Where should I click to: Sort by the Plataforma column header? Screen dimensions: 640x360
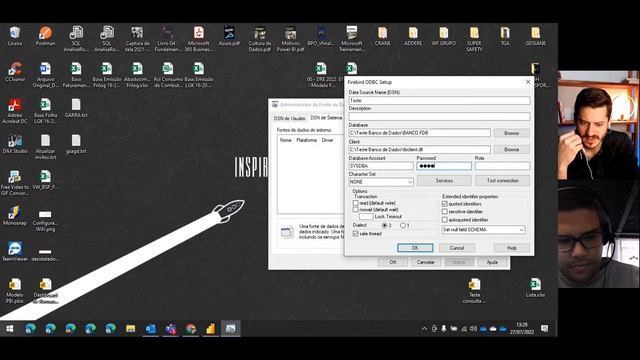(x=307, y=140)
